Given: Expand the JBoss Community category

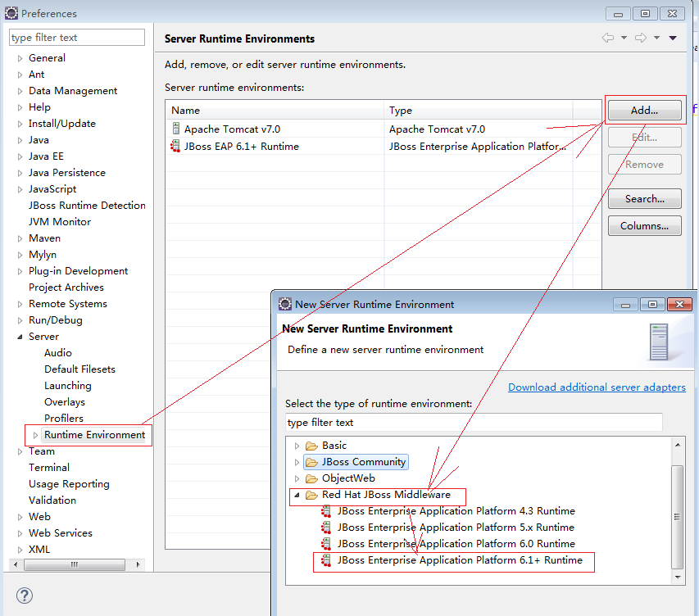Looking at the screenshot, I should pyautogui.click(x=297, y=462).
